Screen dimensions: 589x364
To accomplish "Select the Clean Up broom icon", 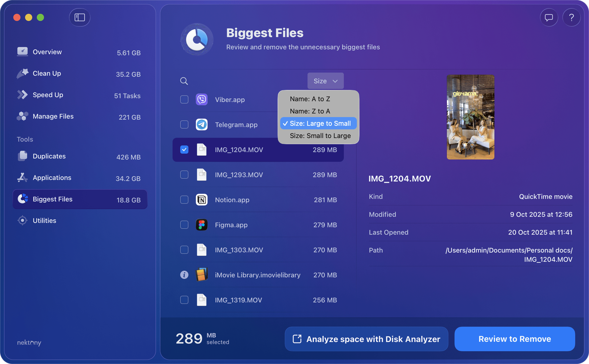I will coord(22,73).
